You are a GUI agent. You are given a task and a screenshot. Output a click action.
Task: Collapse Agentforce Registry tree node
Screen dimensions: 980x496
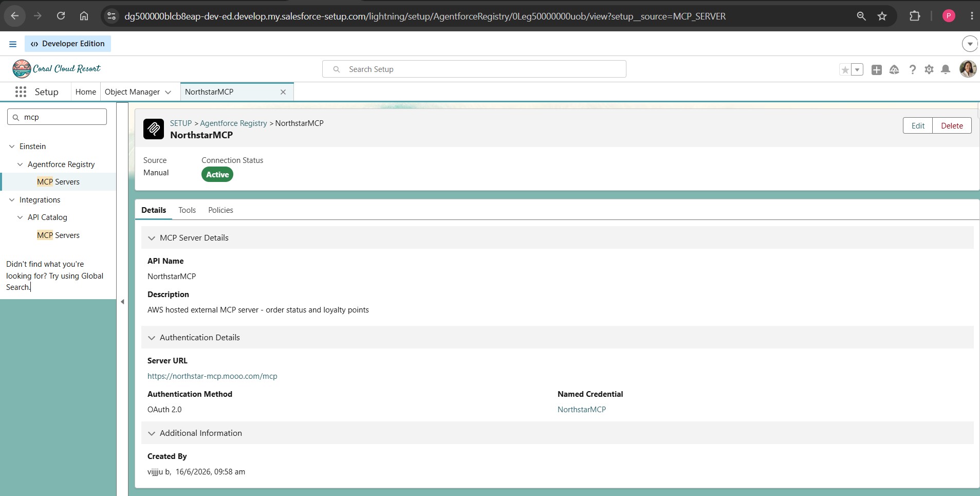[x=20, y=164]
